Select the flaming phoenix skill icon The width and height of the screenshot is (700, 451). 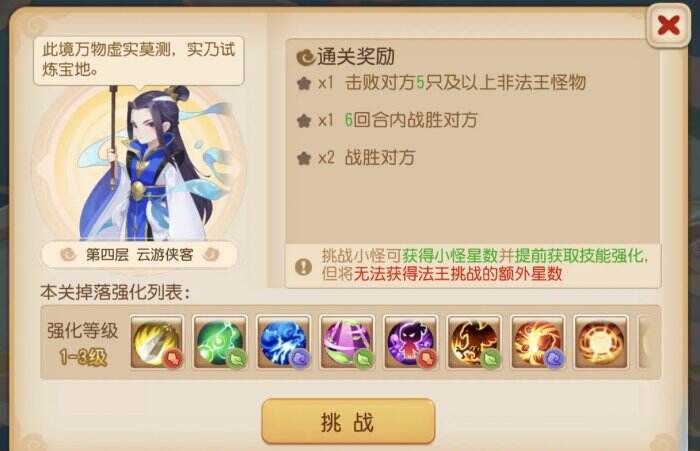point(474,342)
